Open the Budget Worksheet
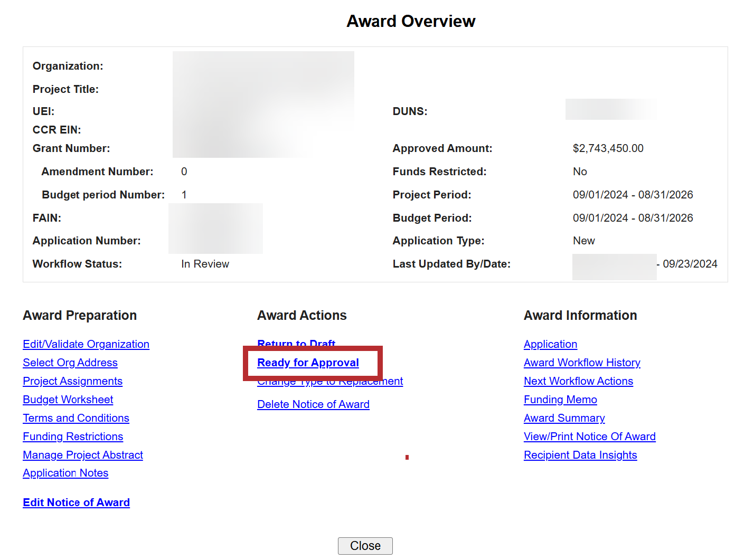This screenshot has width=754, height=560. 68,400
